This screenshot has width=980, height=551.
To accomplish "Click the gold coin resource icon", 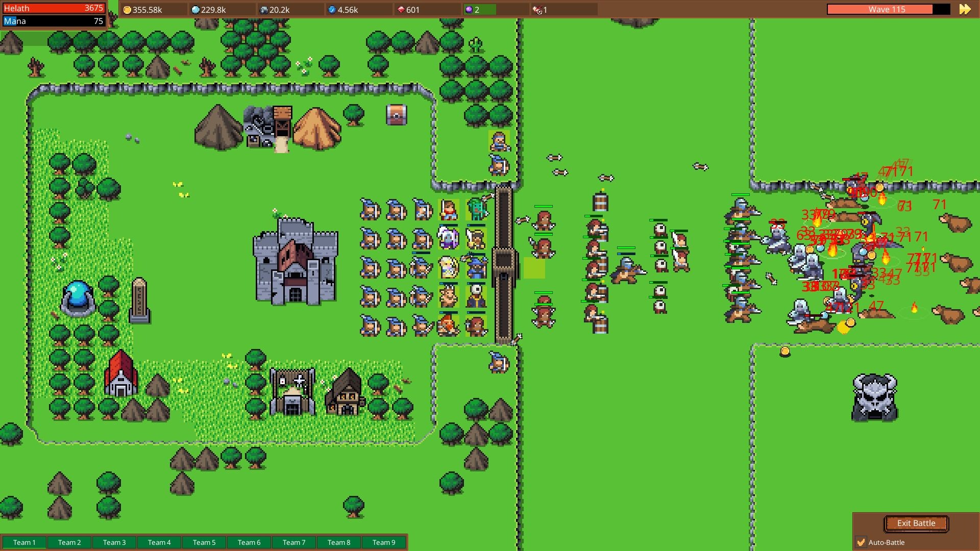I will (x=126, y=9).
